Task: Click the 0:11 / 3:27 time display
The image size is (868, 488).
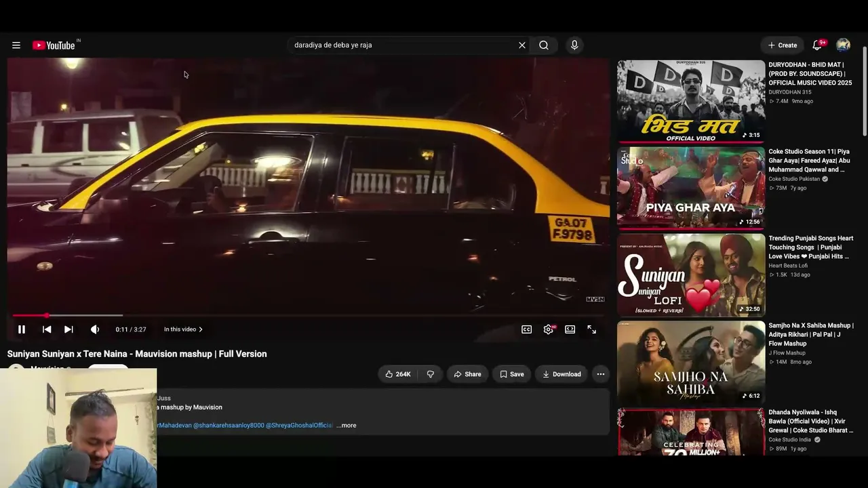Action: (131, 329)
